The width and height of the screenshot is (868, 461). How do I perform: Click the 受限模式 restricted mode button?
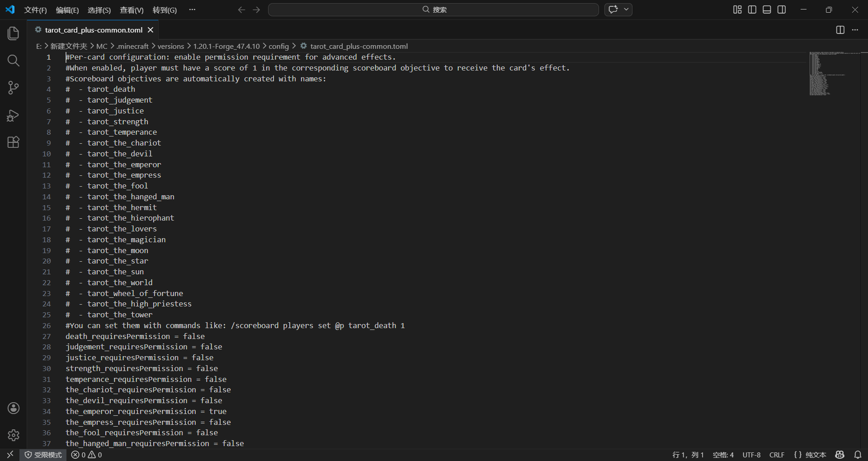43,455
